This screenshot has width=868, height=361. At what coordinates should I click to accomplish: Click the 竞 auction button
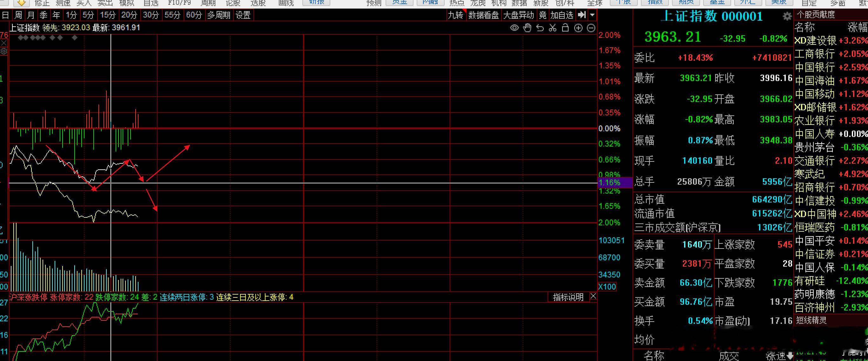[x=542, y=15]
